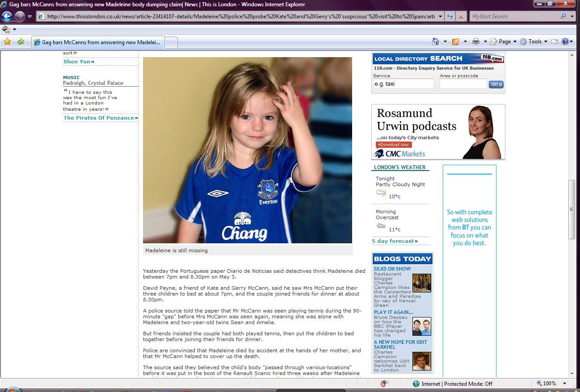Open a new blank tab
The image size is (580, 392).
pos(172,42)
